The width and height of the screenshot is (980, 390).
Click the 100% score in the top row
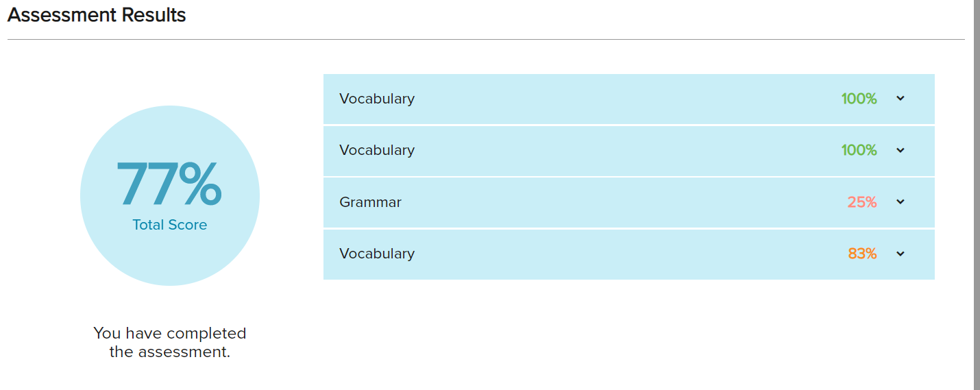coord(859,99)
